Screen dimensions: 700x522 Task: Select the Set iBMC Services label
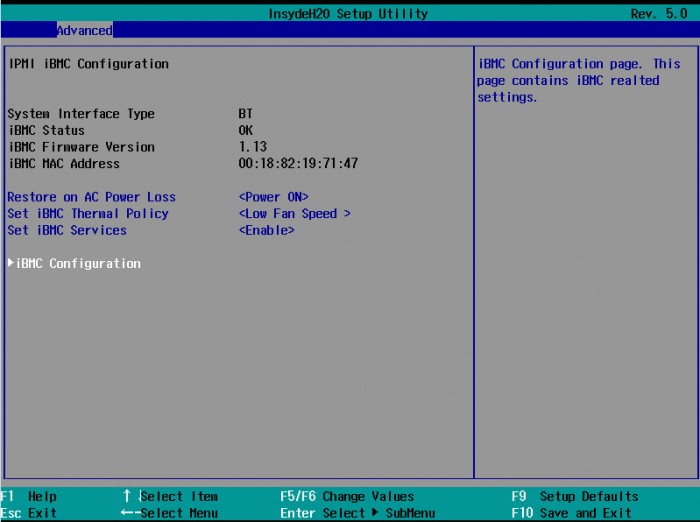click(x=67, y=230)
